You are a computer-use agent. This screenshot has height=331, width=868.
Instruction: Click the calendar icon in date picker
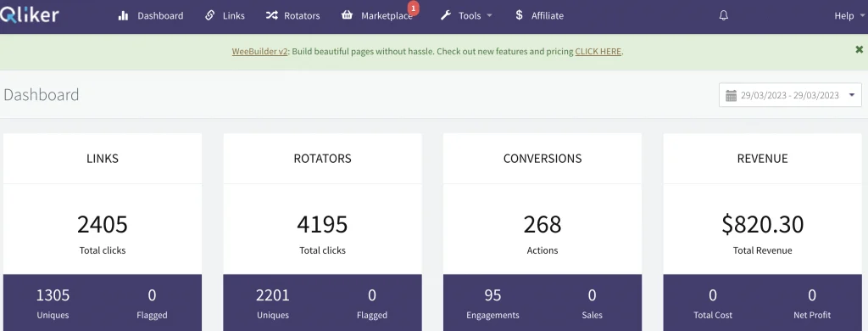[731, 95]
